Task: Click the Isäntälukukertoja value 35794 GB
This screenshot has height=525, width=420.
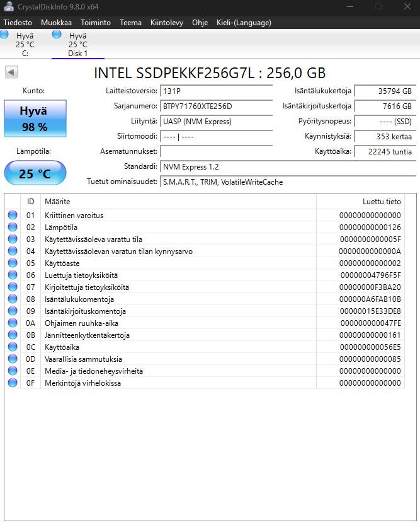Action: (x=385, y=91)
